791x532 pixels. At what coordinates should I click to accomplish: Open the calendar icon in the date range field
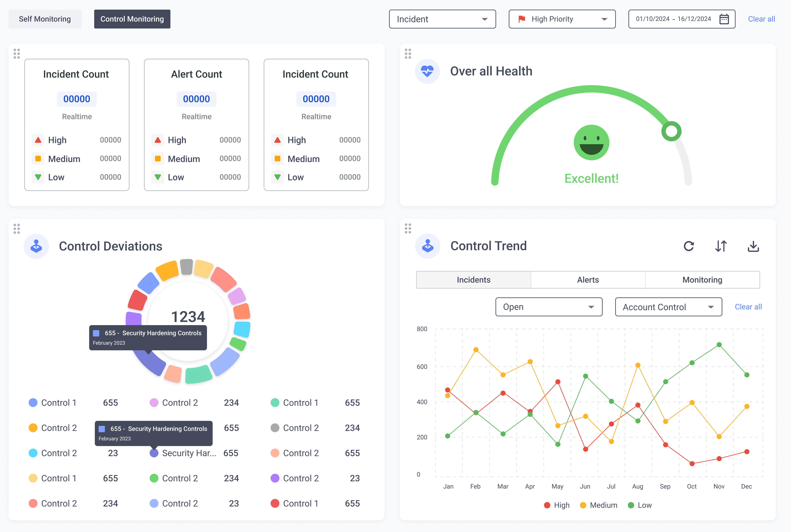click(x=724, y=19)
